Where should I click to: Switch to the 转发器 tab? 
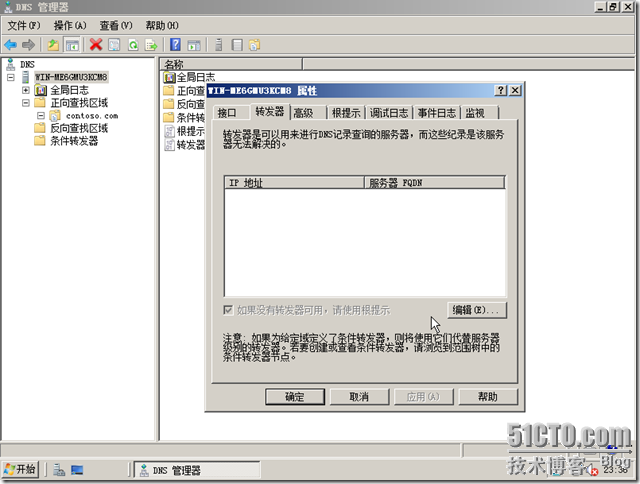click(270, 111)
